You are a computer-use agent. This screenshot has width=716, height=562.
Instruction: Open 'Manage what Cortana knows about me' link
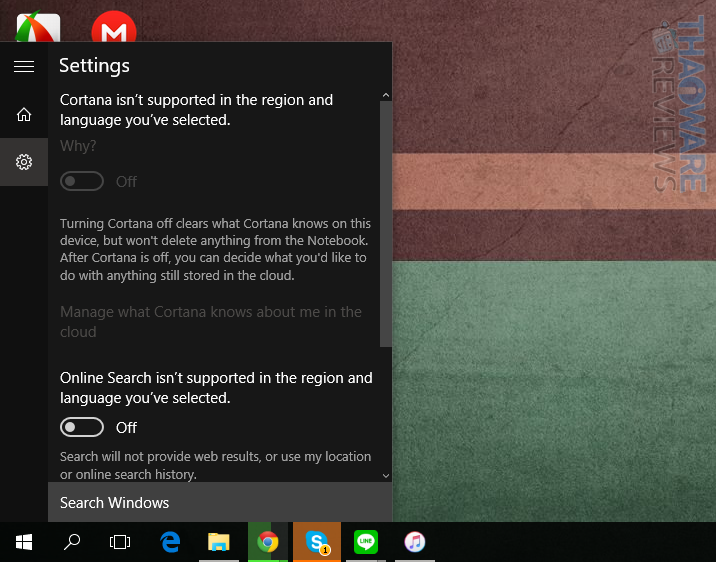tap(211, 321)
